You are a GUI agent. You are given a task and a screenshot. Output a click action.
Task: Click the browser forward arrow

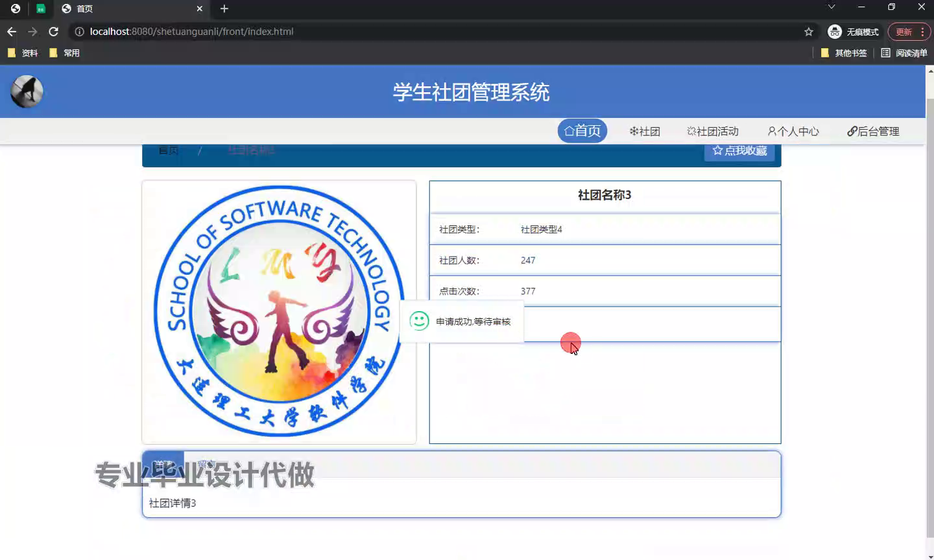click(32, 31)
